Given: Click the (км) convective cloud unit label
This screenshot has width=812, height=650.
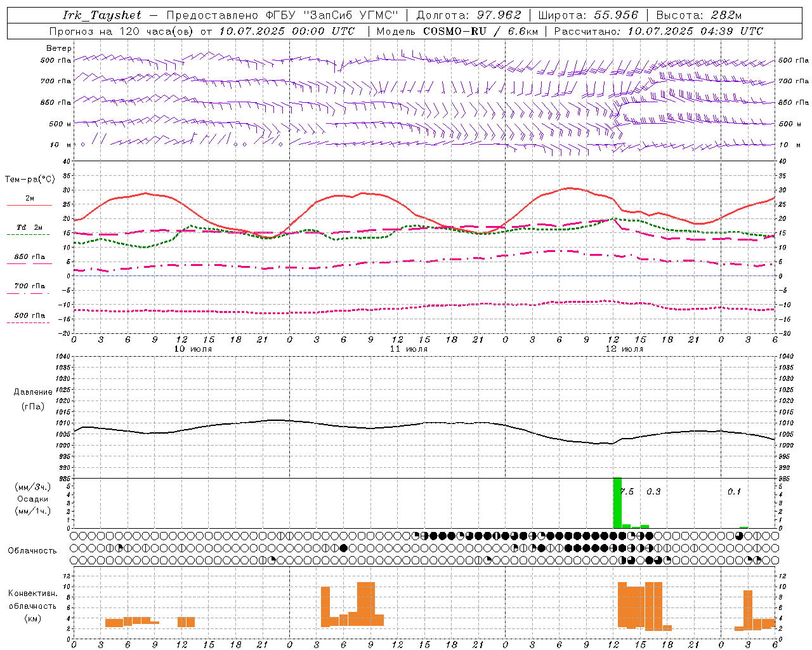Looking at the screenshot, I should pyautogui.click(x=33, y=618).
